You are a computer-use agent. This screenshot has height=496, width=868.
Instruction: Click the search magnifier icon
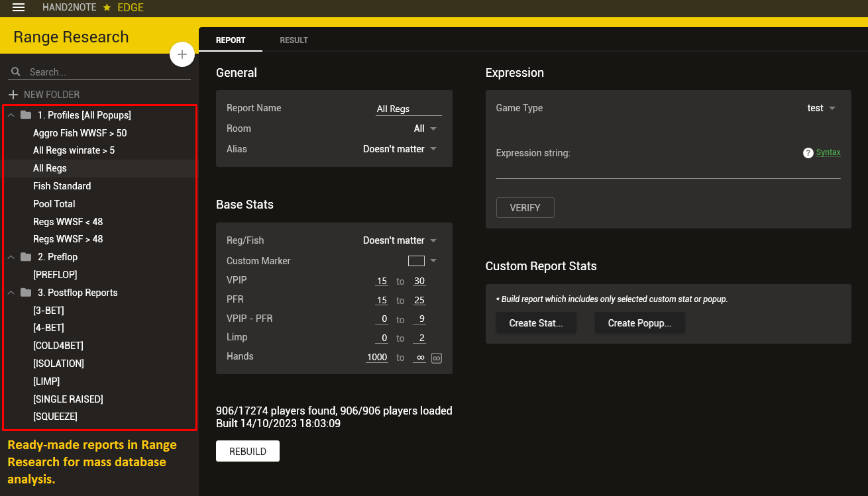point(16,72)
